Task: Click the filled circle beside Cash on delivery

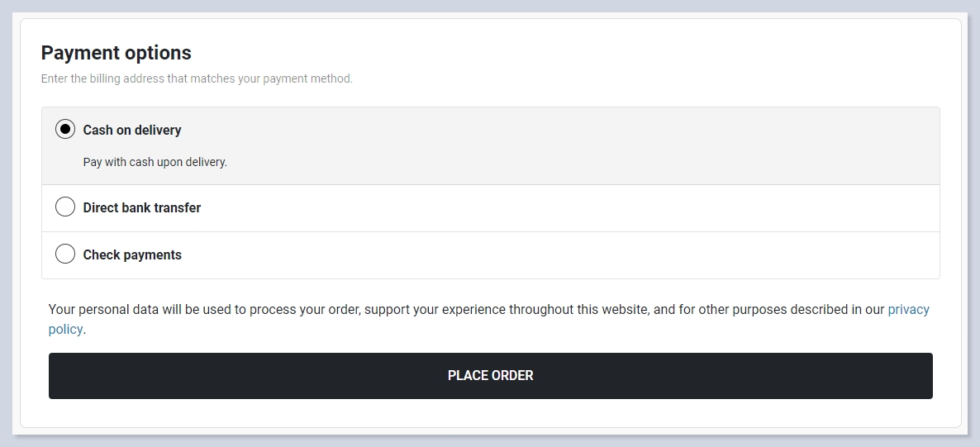Action: point(65,130)
